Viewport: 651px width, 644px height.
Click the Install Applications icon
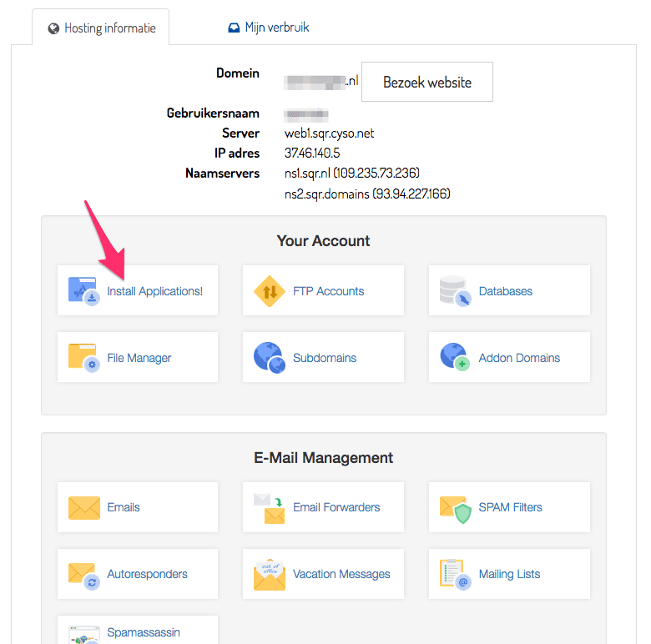tap(83, 291)
